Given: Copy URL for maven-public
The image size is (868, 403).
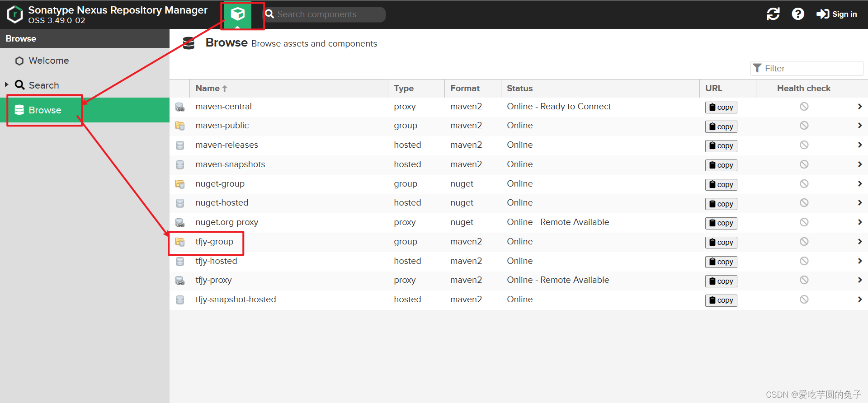Looking at the screenshot, I should (x=721, y=127).
